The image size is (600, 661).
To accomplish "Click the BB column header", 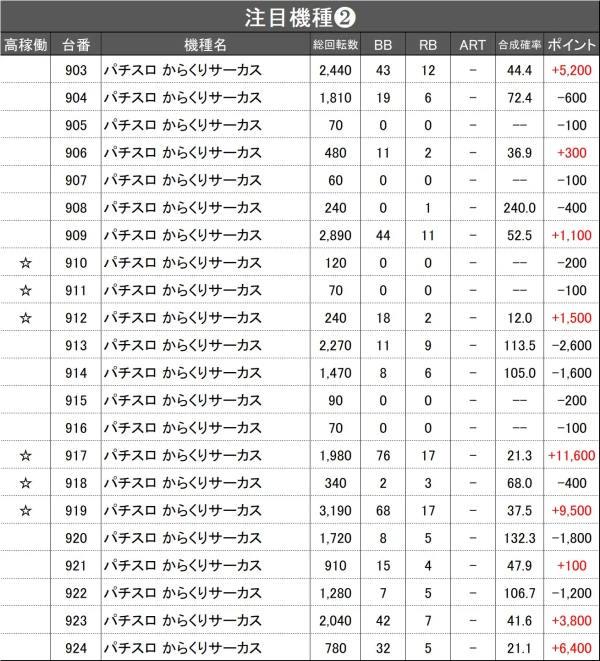I will tap(383, 44).
